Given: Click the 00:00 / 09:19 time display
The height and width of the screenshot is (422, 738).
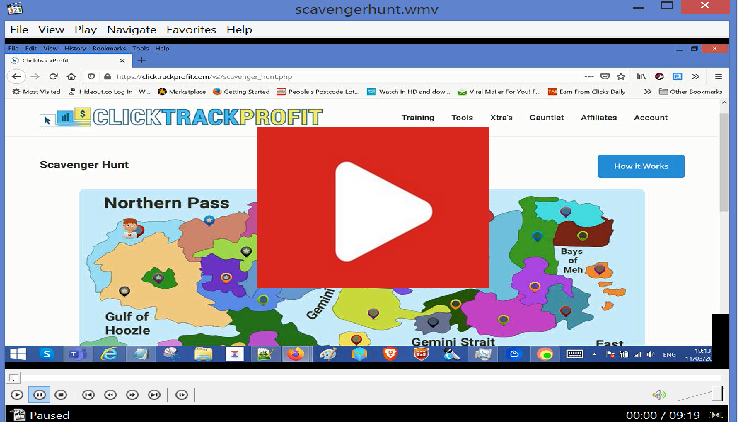Looking at the screenshot, I should (663, 415).
